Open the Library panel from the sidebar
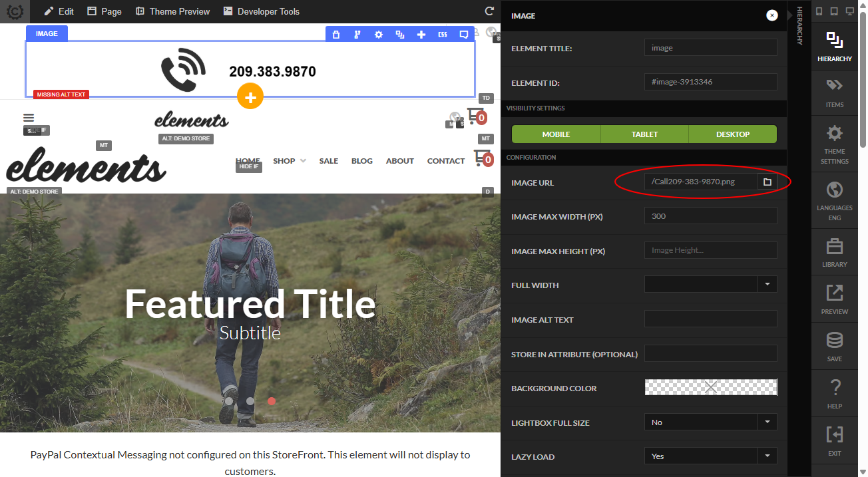The height and width of the screenshot is (477, 868). click(835, 253)
